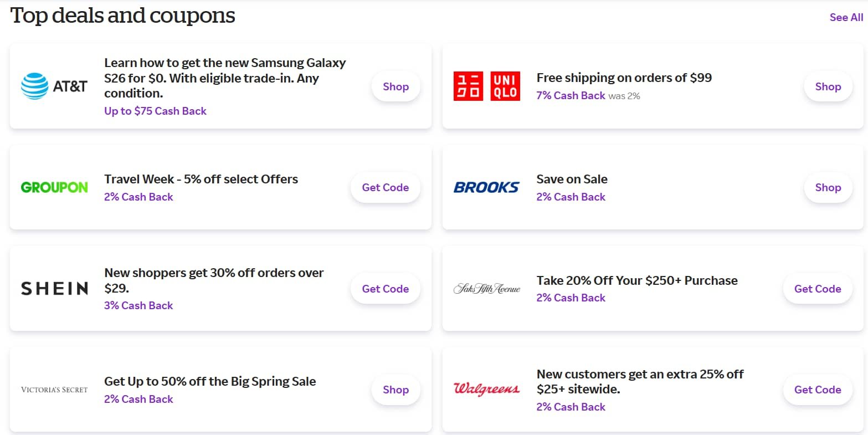Click Shop on the AT&T Samsung Galaxy deal
This screenshot has height=435, width=868.
pos(396,86)
